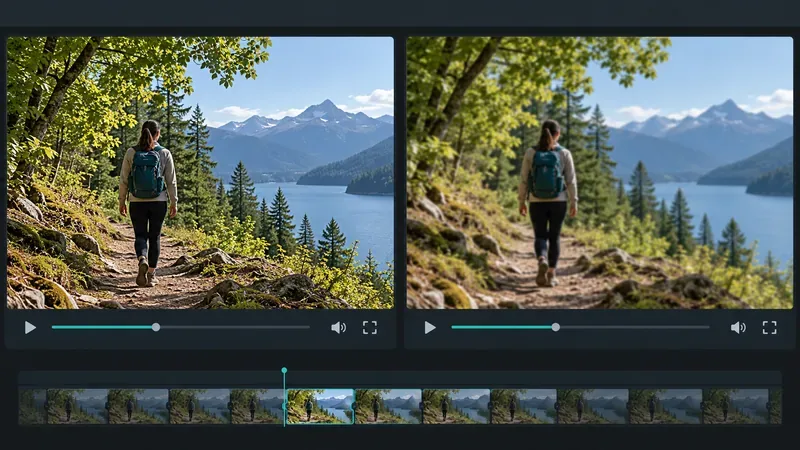Enter fullscreen on the right player
Screen dimensions: 800x450
(769, 328)
